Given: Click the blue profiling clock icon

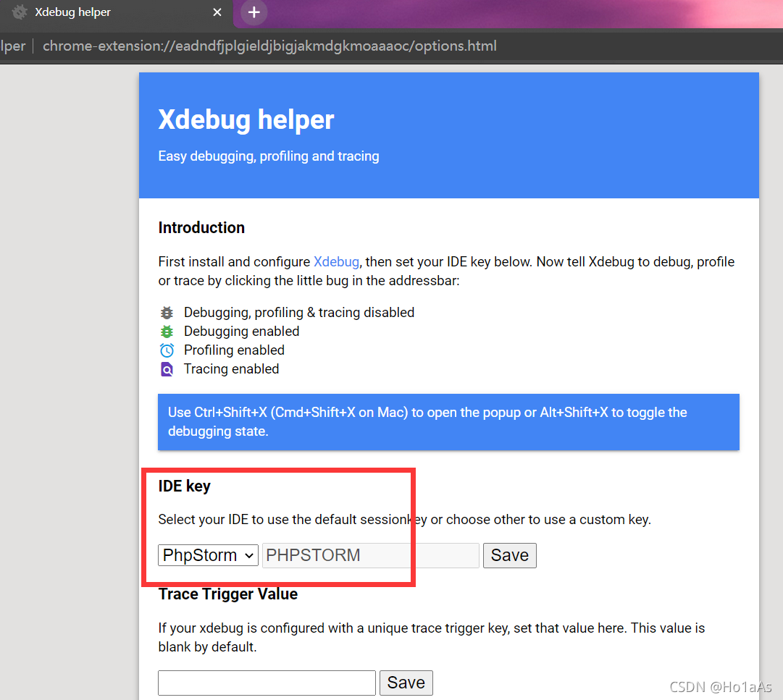Looking at the screenshot, I should 167,350.
